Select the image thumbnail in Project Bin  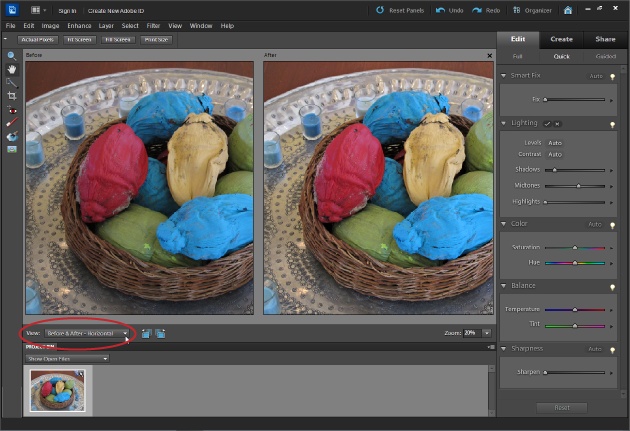[56, 389]
